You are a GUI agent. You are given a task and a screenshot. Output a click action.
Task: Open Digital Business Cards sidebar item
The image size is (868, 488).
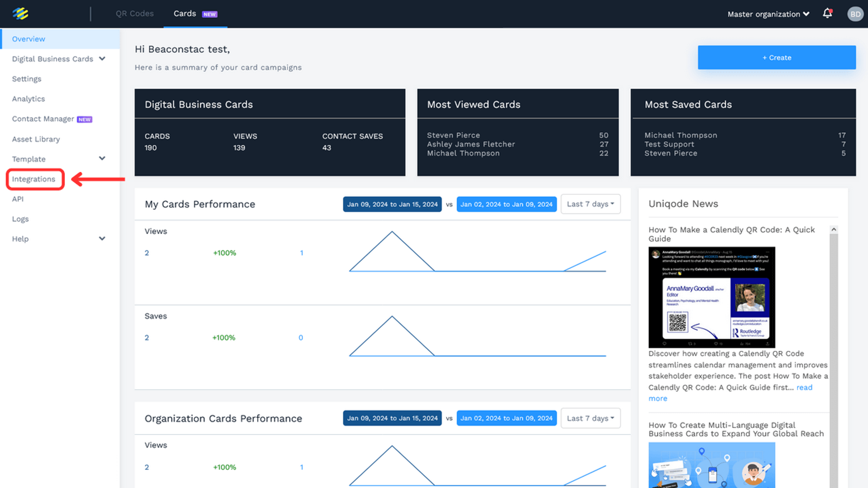point(53,59)
